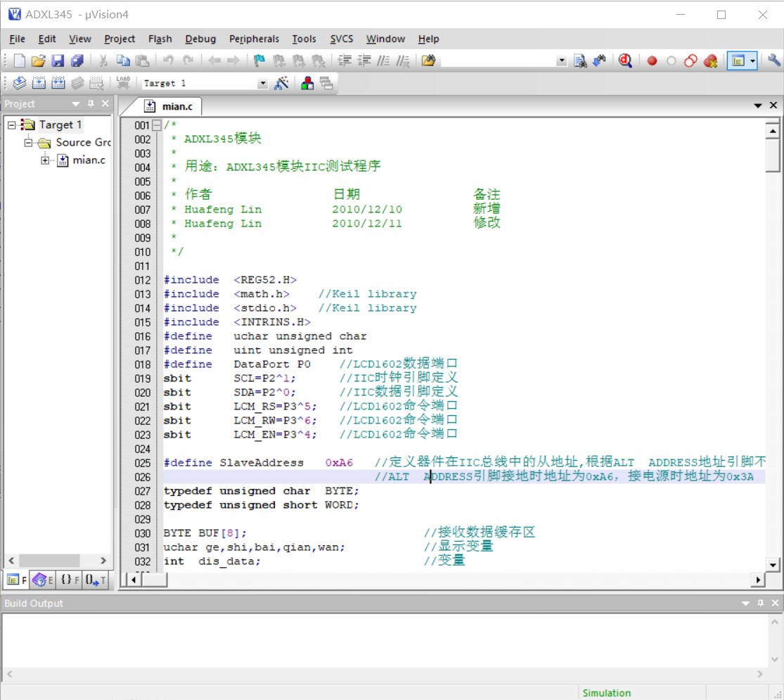Open the File menu
This screenshot has width=784, height=700.
(x=17, y=39)
